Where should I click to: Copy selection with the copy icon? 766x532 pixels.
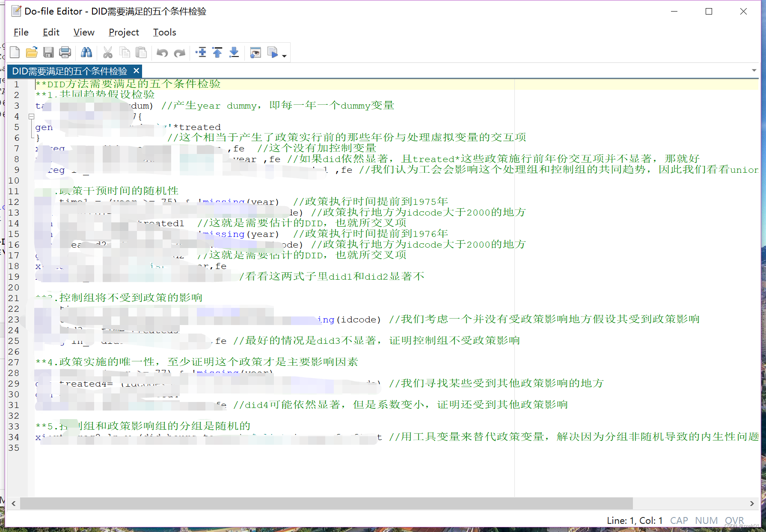(x=125, y=53)
